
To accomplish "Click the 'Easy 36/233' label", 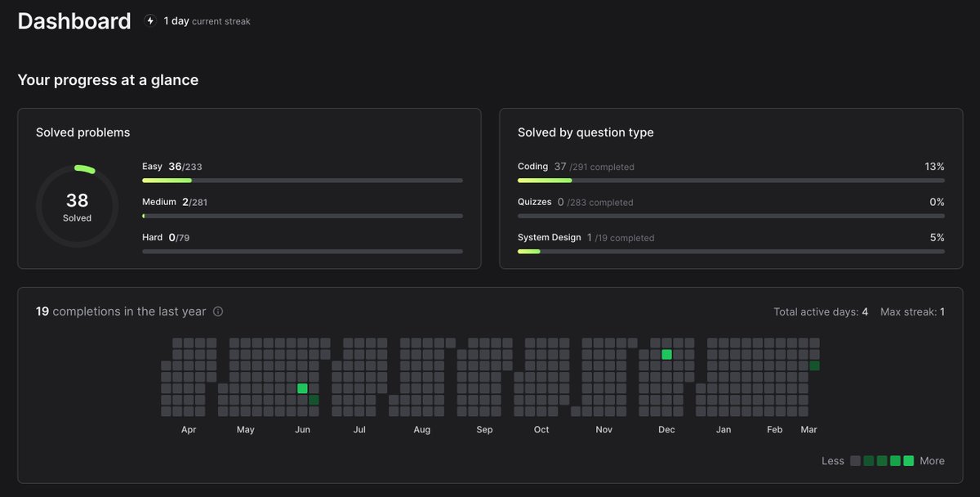I will tap(172, 167).
